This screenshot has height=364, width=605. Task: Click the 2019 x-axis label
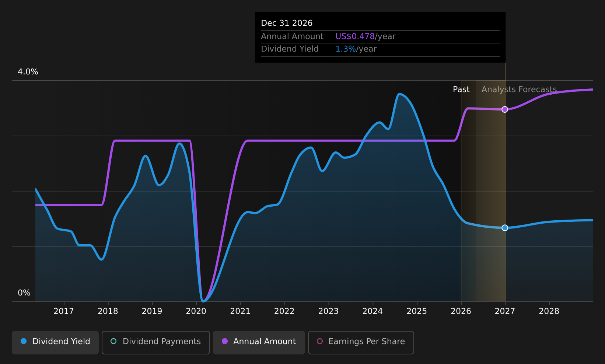tap(152, 311)
